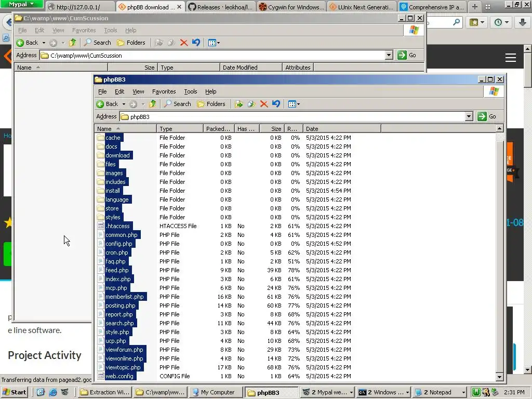Click Copy To icon in phpBB3 toolbar
The image size is (532, 399).
tap(251, 104)
